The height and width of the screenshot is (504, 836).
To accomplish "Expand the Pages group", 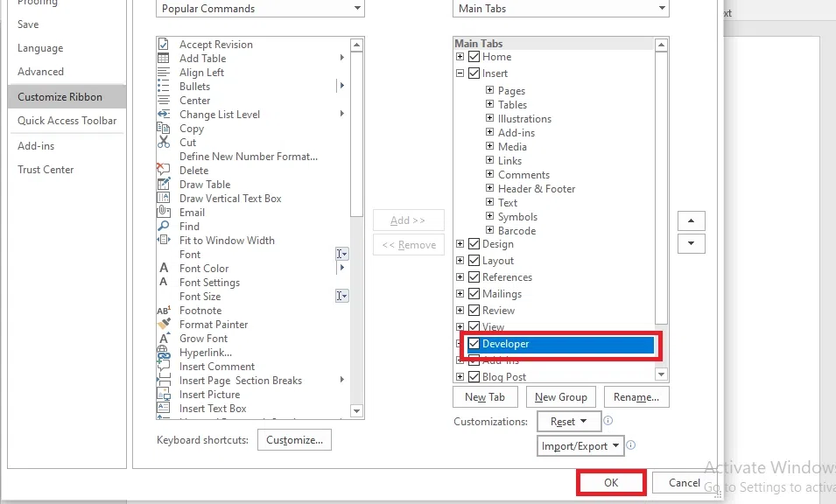I will pos(489,89).
